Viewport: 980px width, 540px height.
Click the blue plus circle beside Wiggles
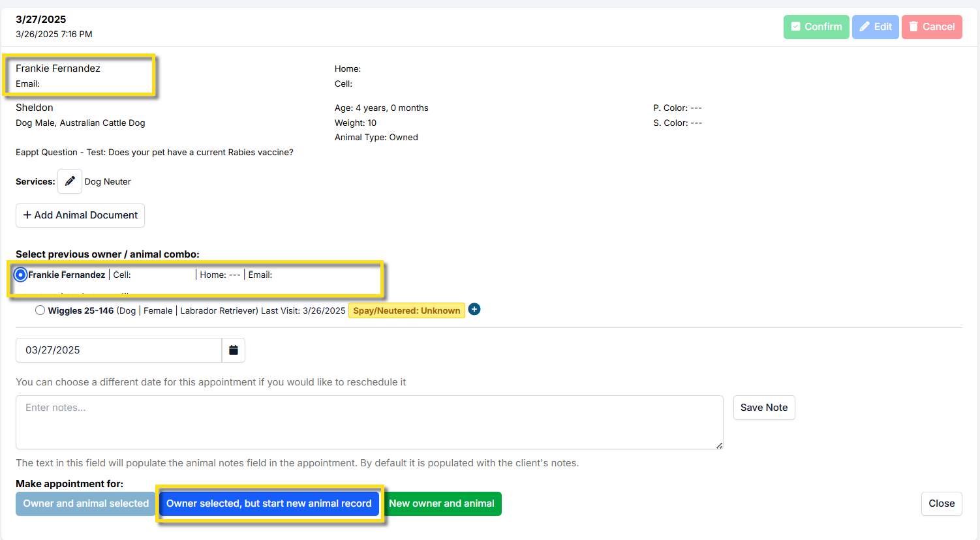click(474, 310)
